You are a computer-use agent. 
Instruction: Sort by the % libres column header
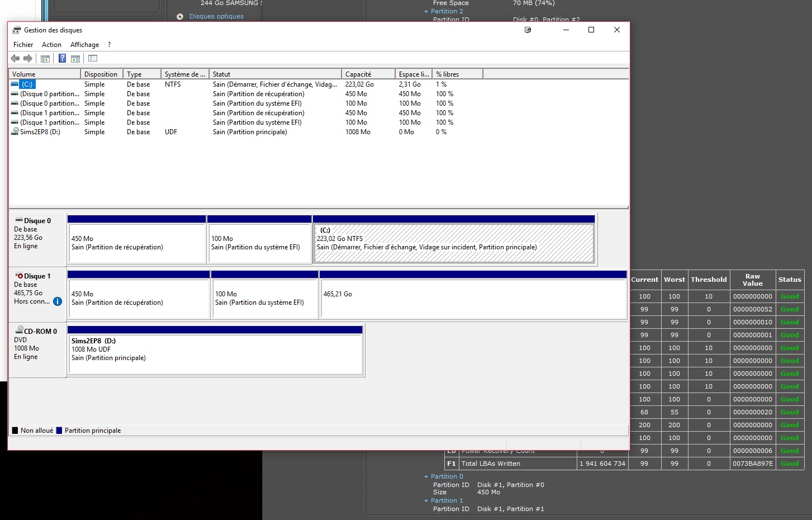(x=457, y=74)
